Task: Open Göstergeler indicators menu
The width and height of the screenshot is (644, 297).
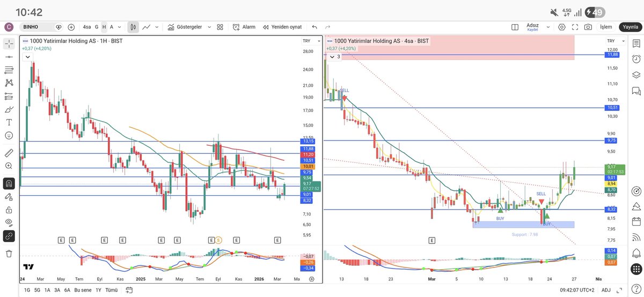Action: click(x=185, y=27)
